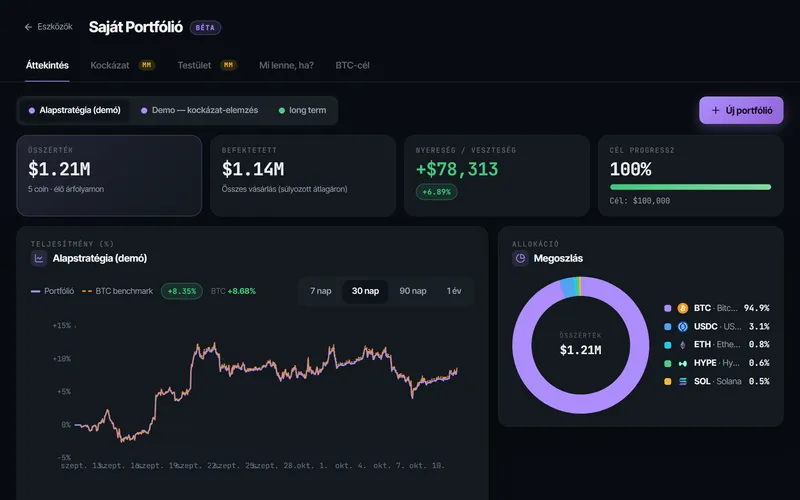
Task: Toggle the Portfólió legend line
Action: 53,291
